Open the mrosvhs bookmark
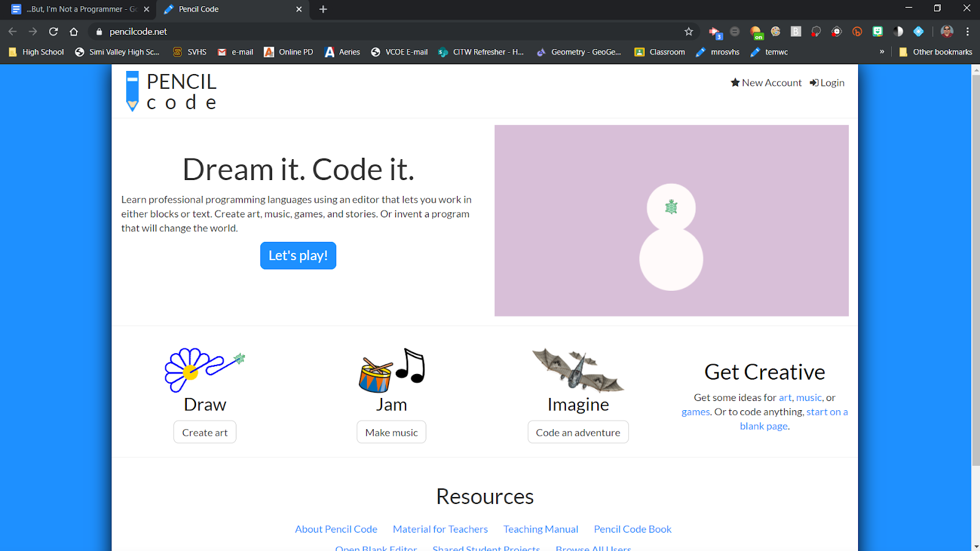The height and width of the screenshot is (551, 980). [x=718, y=52]
